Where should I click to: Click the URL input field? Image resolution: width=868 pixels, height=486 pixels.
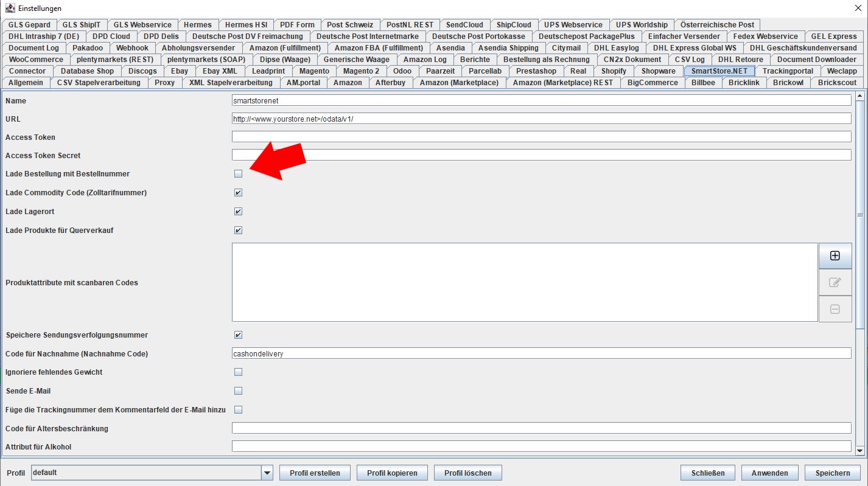(x=541, y=119)
